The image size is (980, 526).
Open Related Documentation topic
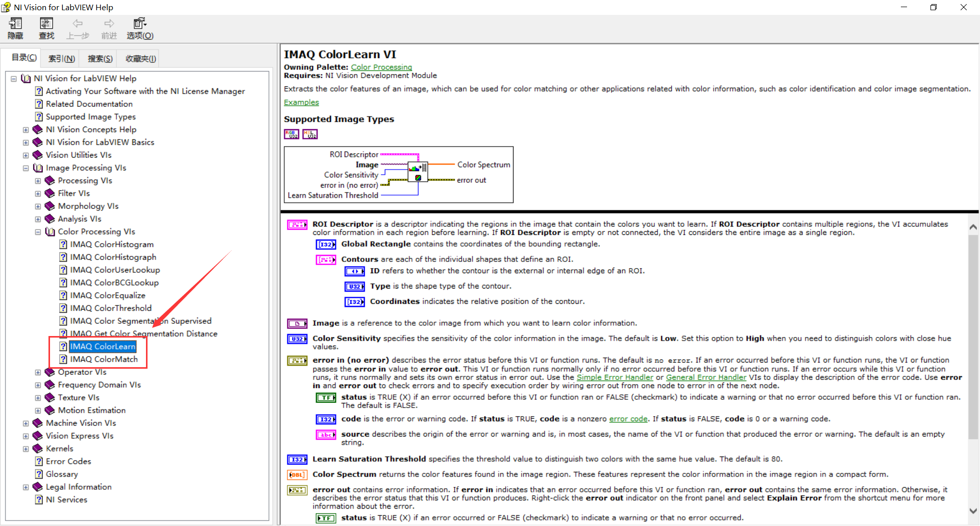point(89,104)
